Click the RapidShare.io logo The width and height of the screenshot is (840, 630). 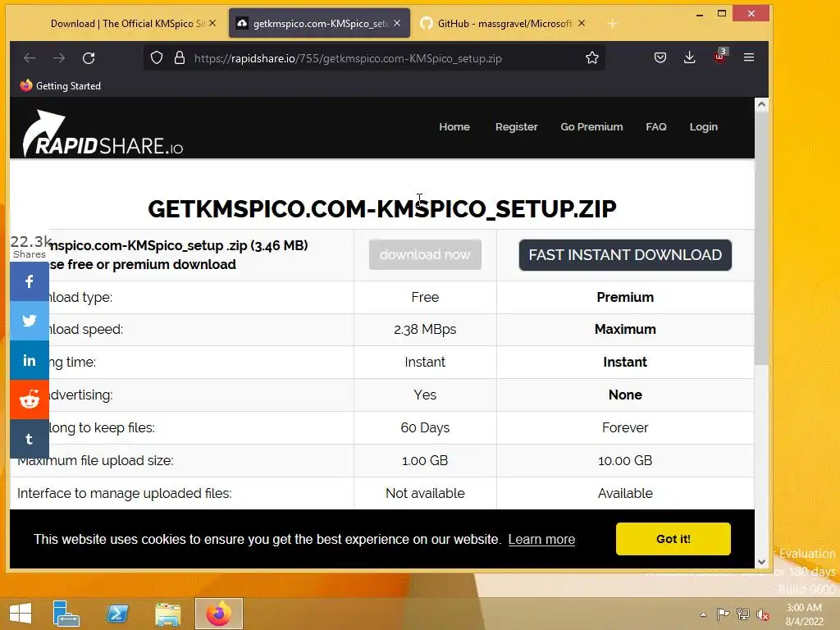coord(103,134)
